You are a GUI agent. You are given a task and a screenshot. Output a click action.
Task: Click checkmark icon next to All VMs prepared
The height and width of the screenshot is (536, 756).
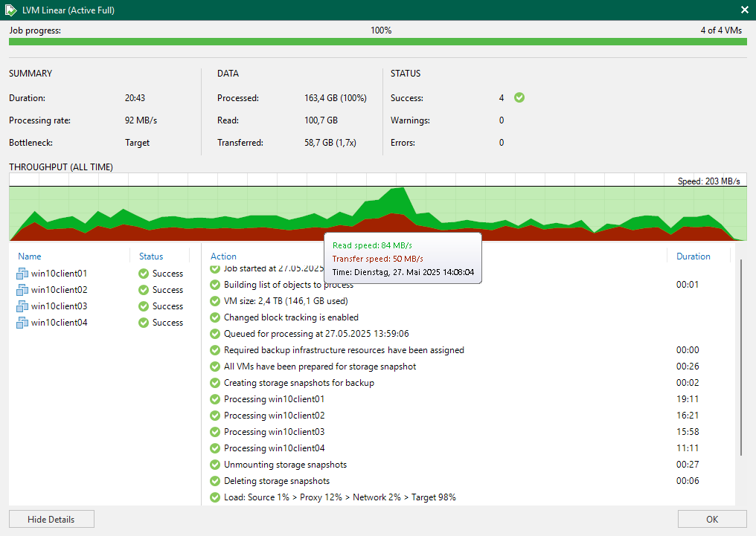click(215, 367)
